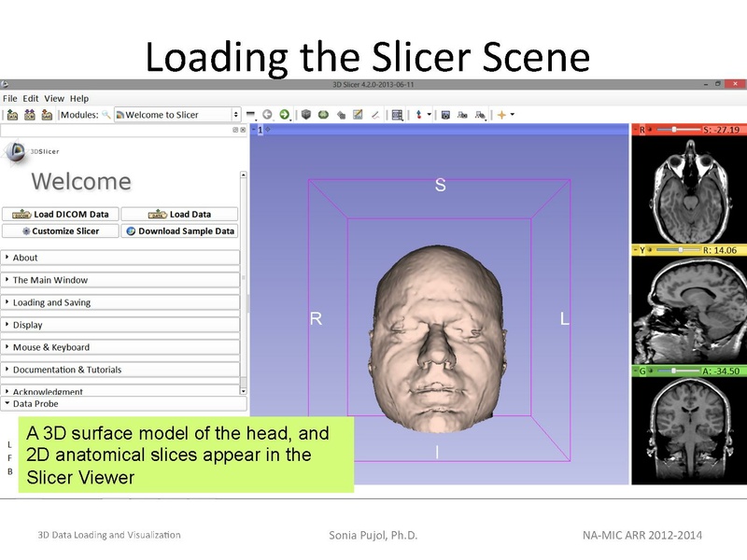Screen dimensions: 747x560
Task: Click the axial brain slice image
Action: 690,190
